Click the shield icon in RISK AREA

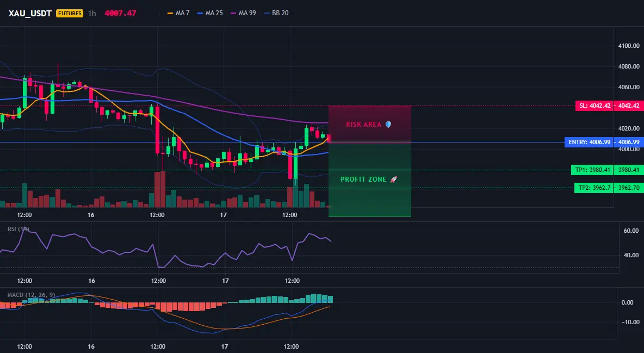tap(388, 124)
